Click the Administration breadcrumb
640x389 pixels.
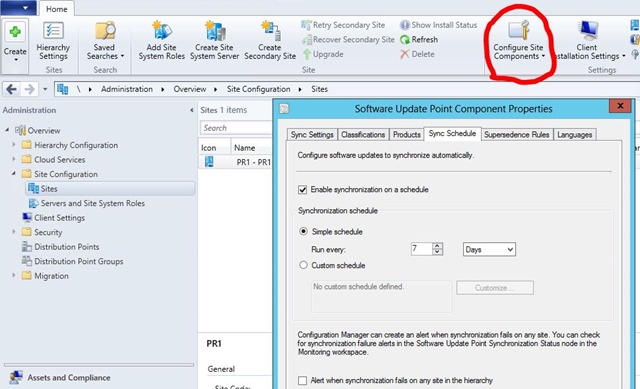pyautogui.click(x=127, y=89)
